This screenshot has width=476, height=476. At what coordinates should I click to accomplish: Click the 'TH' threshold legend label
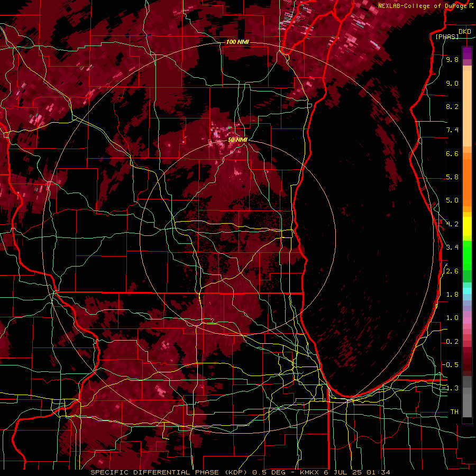coord(454,412)
